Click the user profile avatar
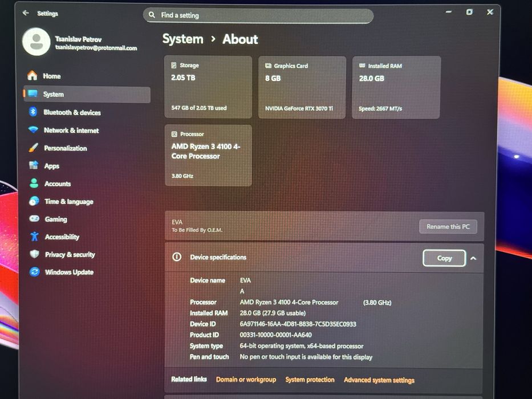This screenshot has width=532, height=399. click(36, 42)
